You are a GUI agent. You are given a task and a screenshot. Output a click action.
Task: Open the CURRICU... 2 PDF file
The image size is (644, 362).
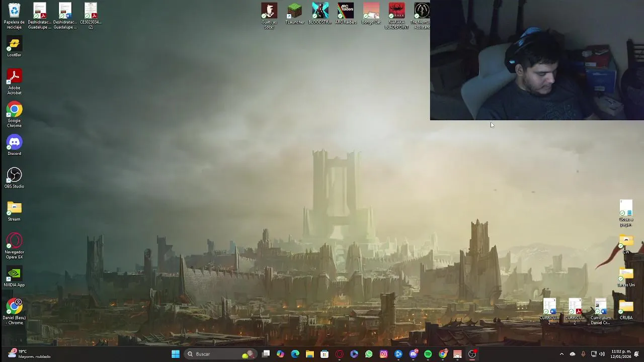(x=575, y=312)
